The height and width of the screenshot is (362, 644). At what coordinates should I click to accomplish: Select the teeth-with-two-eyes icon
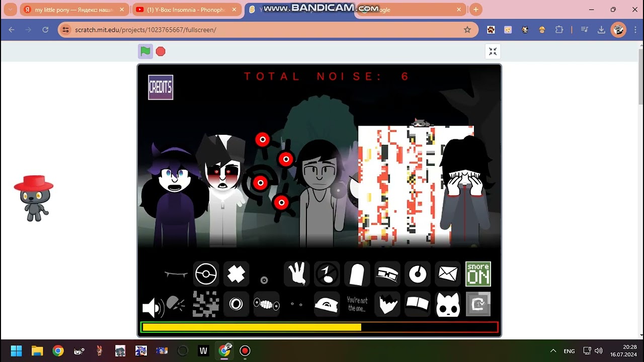[267, 304]
